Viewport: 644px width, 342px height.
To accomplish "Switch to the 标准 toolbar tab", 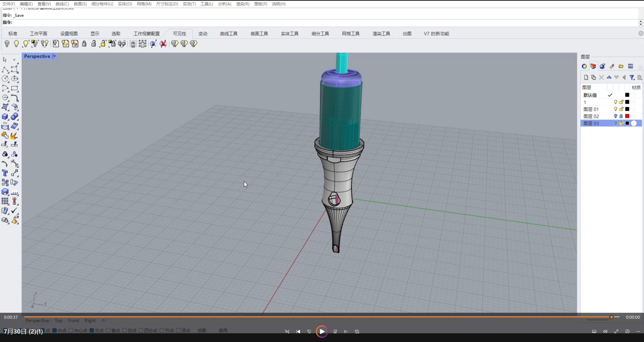I will pos(13,34).
